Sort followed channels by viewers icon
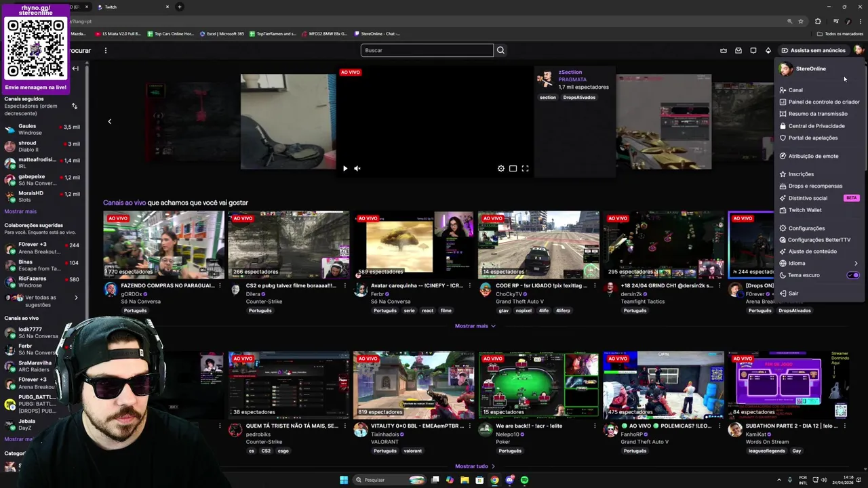868x488 pixels. pyautogui.click(x=75, y=106)
